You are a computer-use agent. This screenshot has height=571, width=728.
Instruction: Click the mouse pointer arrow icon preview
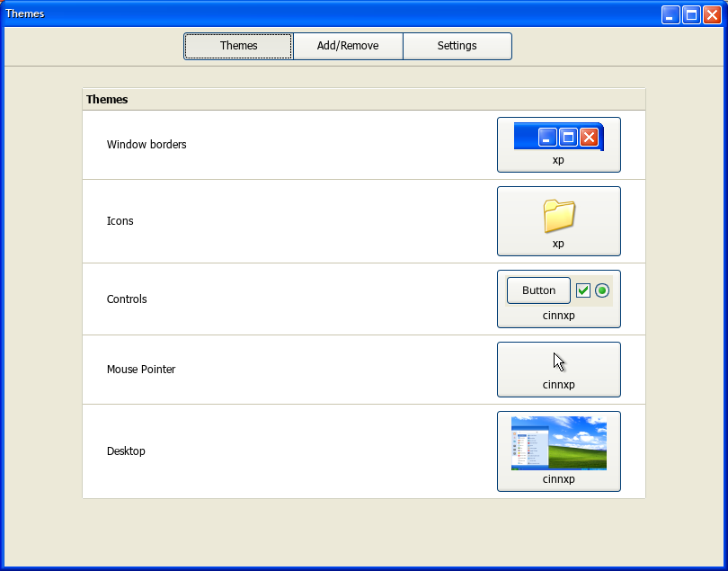coord(559,362)
